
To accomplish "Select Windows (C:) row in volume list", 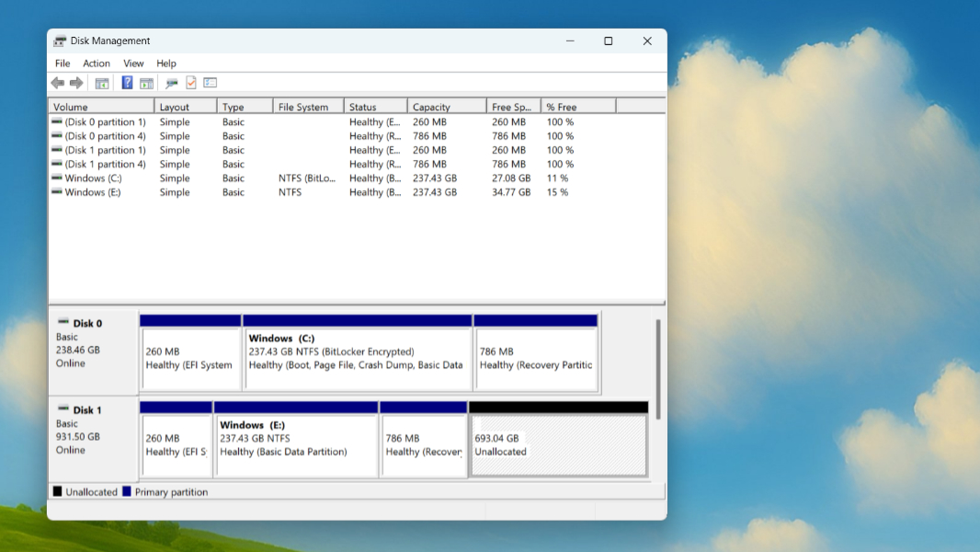I will pos(93,178).
